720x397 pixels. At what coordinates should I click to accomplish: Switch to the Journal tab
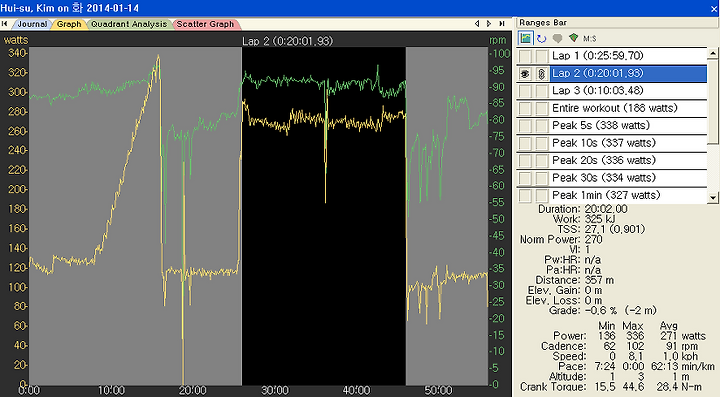[x=32, y=24]
